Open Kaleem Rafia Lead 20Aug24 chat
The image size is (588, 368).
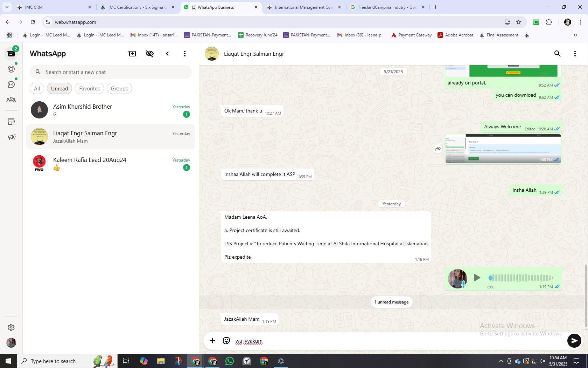pyautogui.click(x=111, y=163)
